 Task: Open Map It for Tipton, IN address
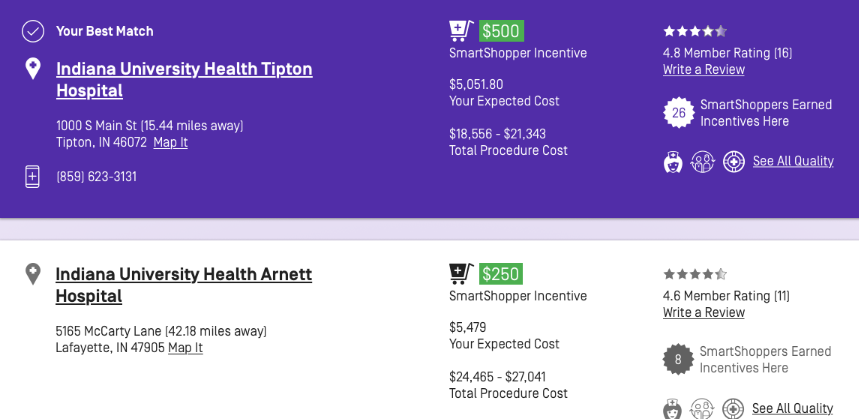170,142
